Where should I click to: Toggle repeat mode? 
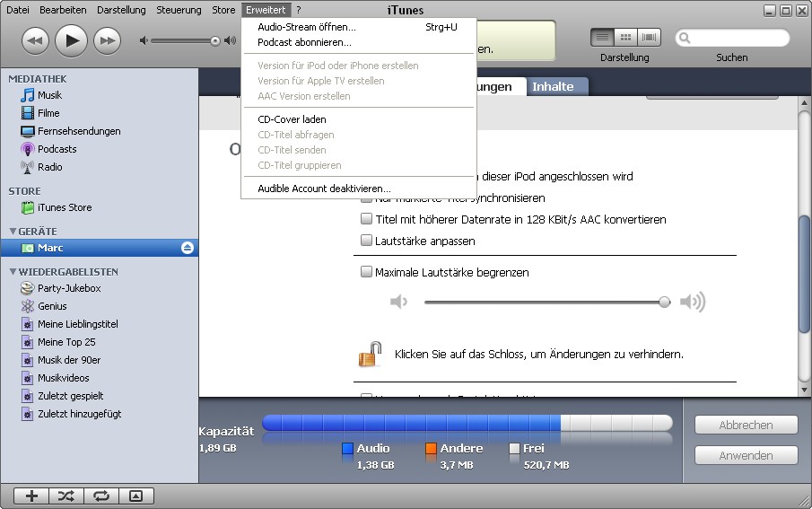tap(101, 496)
